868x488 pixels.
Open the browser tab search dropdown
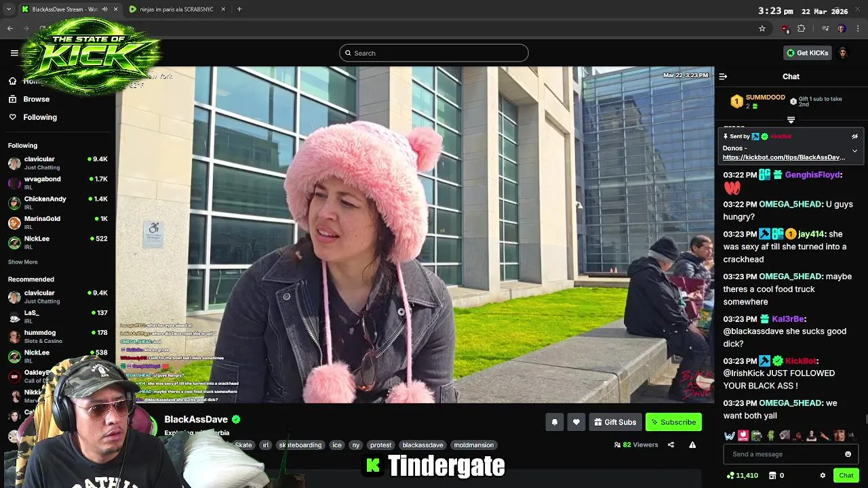pos(9,9)
